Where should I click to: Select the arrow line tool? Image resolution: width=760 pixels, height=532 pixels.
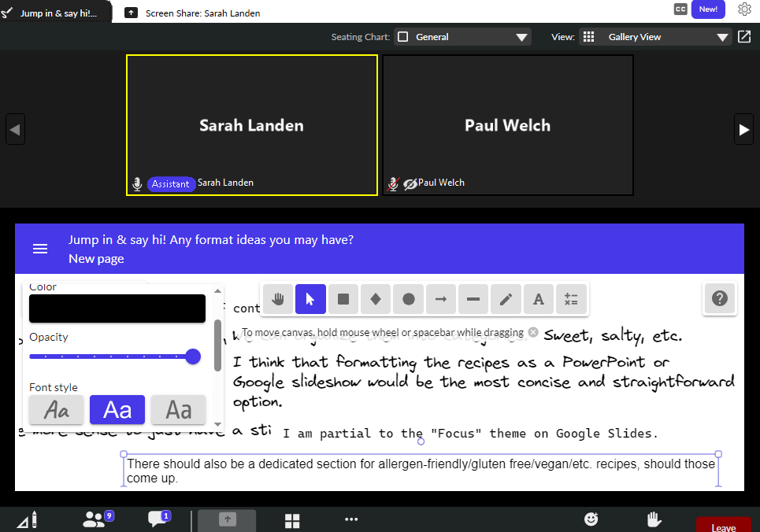click(441, 299)
